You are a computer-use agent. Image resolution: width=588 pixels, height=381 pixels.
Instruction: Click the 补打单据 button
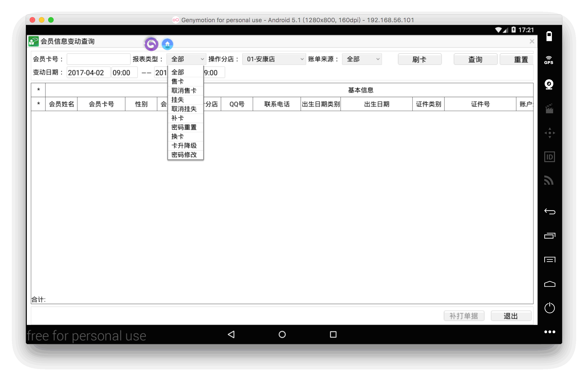[464, 316]
